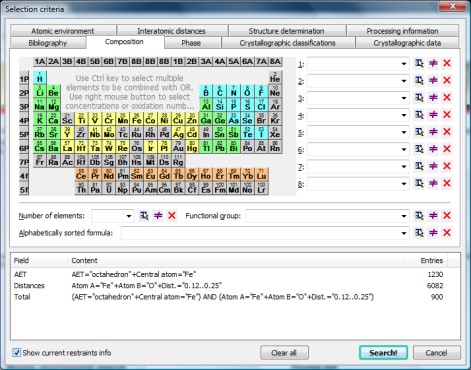Click the Content column header
Image resolution: width=471 pixels, height=370 pixels.
[x=235, y=260]
